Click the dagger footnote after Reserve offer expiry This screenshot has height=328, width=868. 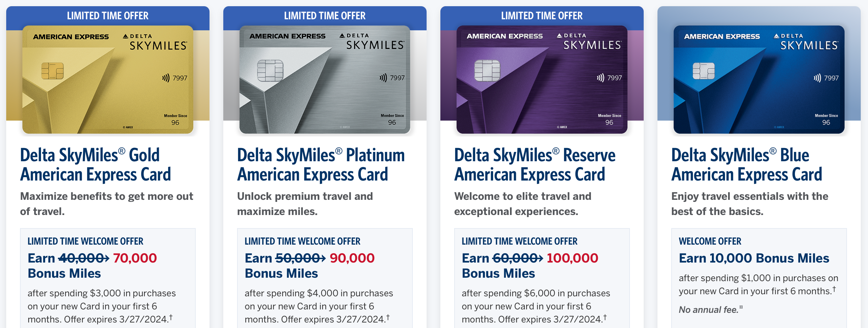coord(605,316)
